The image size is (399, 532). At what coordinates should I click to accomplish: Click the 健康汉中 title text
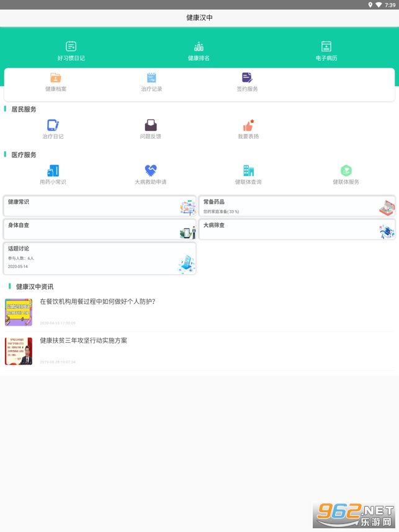coord(199,17)
